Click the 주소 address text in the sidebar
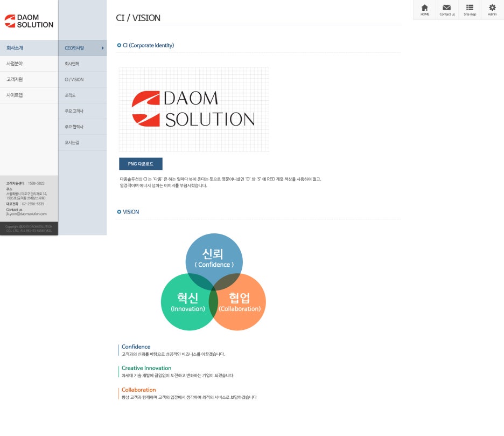Screen dimensions: 504x436 pyautogui.click(x=26, y=196)
